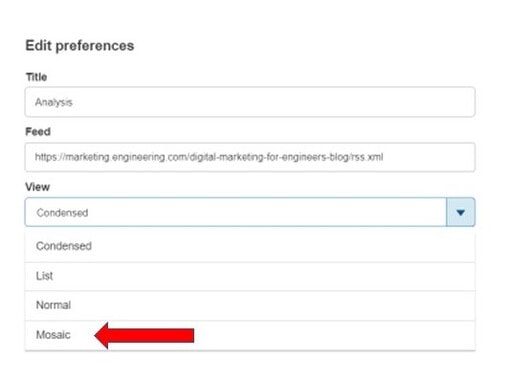Click the Edit preferences heading
The image size is (512, 382).
[80, 46]
